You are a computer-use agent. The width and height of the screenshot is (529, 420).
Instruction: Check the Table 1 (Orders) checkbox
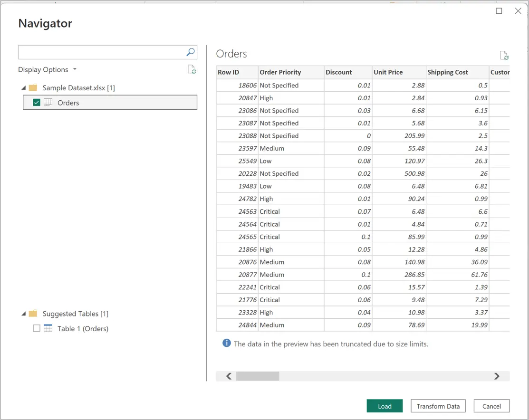pos(37,328)
